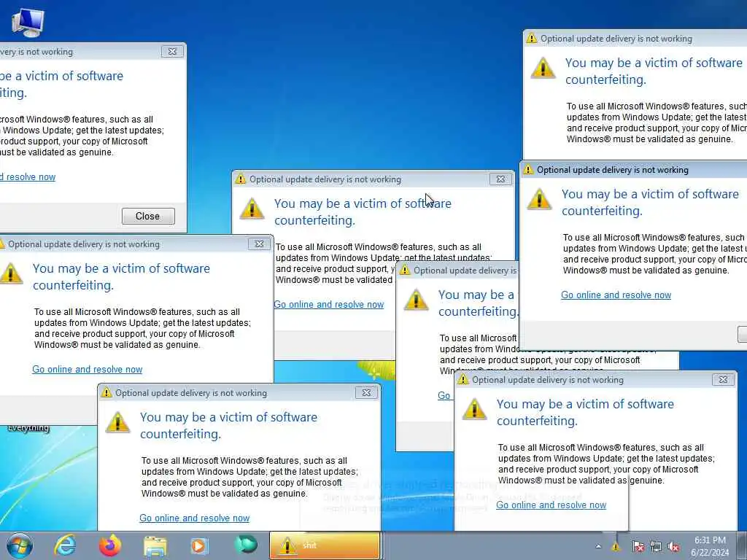Click the yellow warning tray icon
Image resolution: width=747 pixels, height=560 pixels.
click(616, 547)
